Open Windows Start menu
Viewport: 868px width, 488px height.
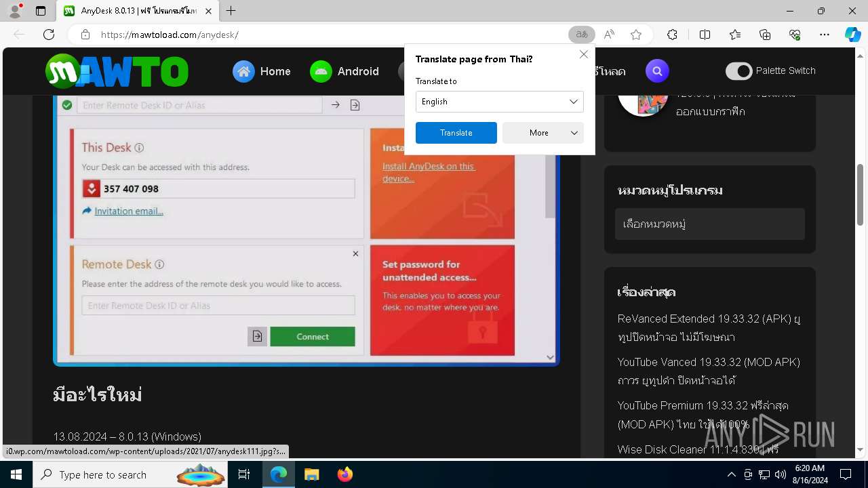(x=16, y=474)
